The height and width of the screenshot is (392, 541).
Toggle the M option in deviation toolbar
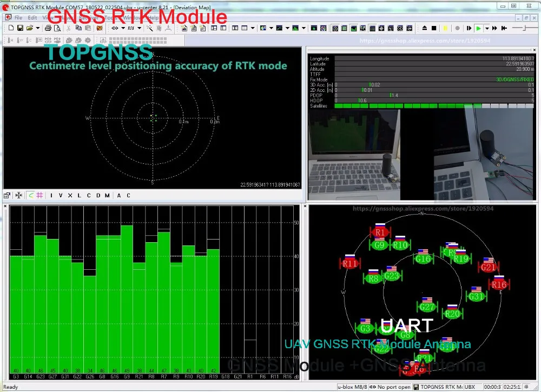pyautogui.click(x=107, y=196)
